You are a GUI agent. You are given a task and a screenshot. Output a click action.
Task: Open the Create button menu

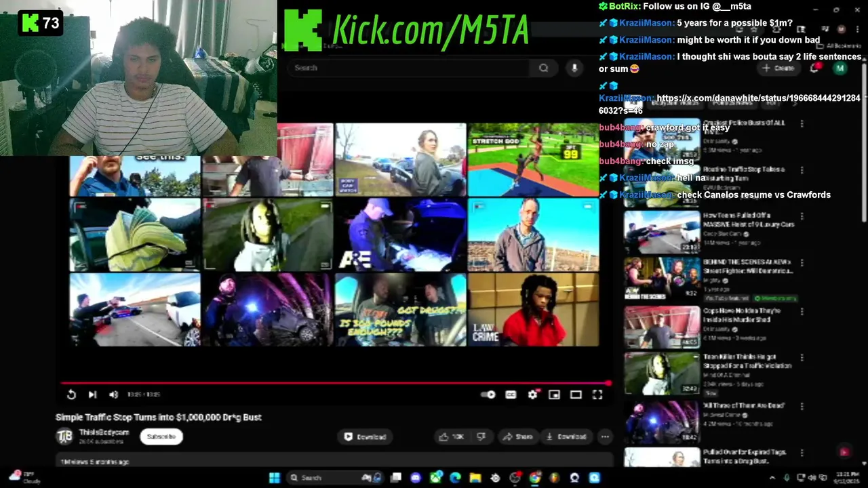coord(778,68)
